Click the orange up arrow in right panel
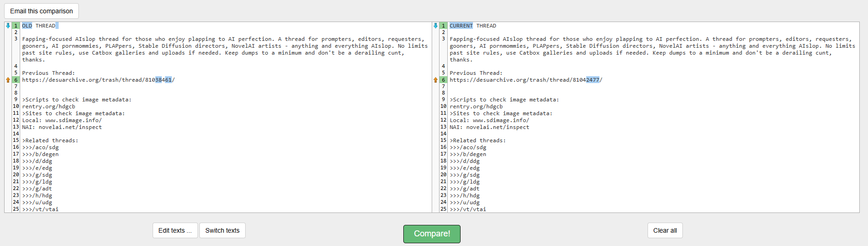 (435, 80)
